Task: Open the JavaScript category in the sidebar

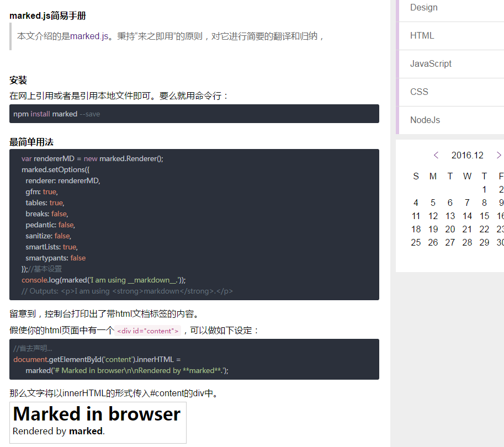Action: pos(429,63)
